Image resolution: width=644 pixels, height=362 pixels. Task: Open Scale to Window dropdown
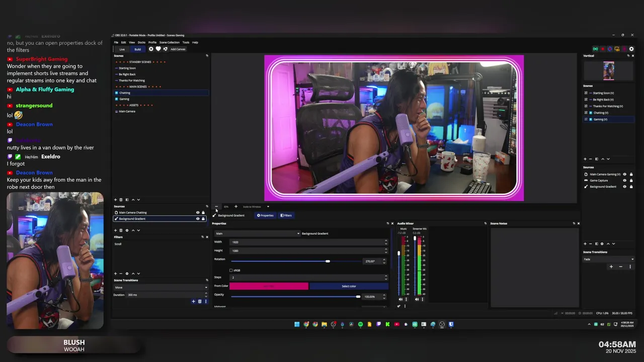(x=256, y=207)
